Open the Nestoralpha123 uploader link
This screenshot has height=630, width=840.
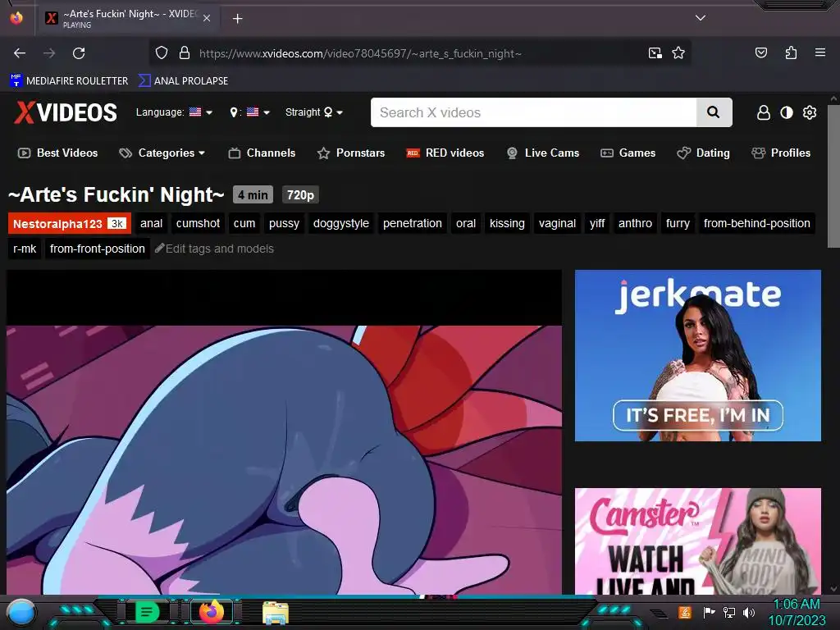coord(70,223)
